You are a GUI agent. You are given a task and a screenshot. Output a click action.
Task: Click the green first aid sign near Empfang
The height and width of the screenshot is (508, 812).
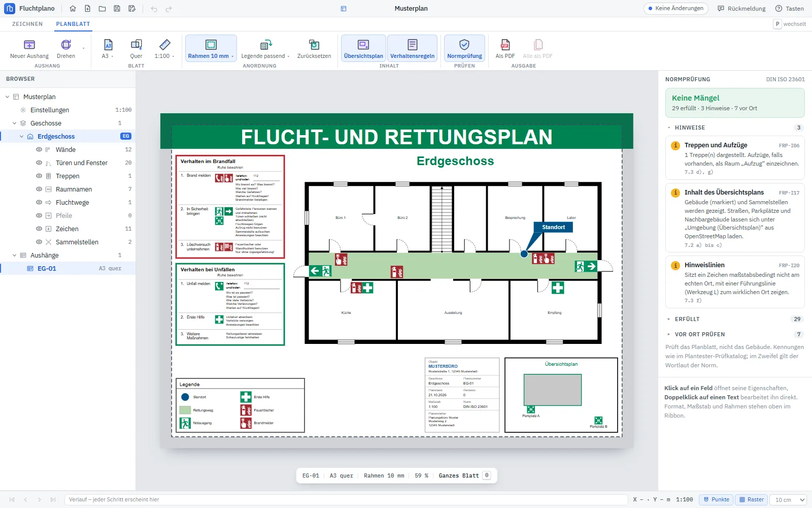(x=558, y=288)
